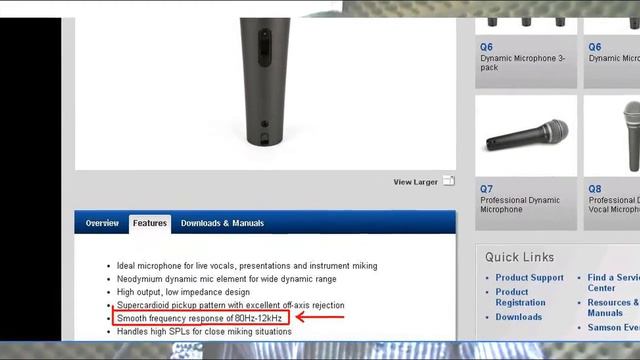Viewport: 640px width, 360px height.
Task: Open Find a Service Center link
Action: pyautogui.click(x=613, y=283)
